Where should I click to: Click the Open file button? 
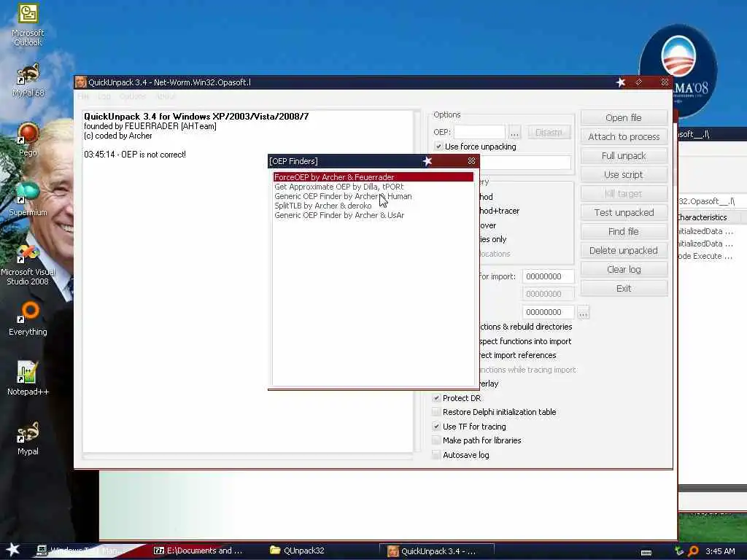pyautogui.click(x=624, y=117)
